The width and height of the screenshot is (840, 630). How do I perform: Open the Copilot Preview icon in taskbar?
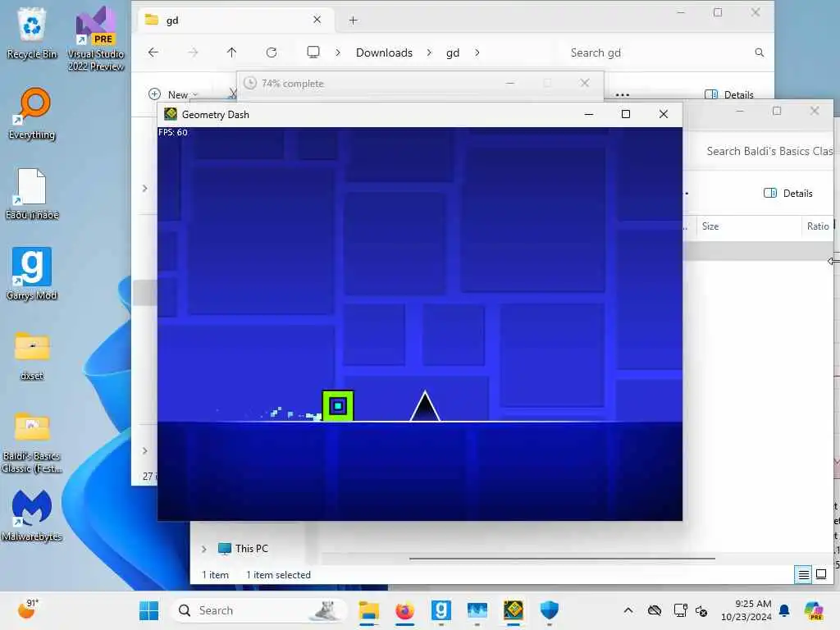(815, 610)
